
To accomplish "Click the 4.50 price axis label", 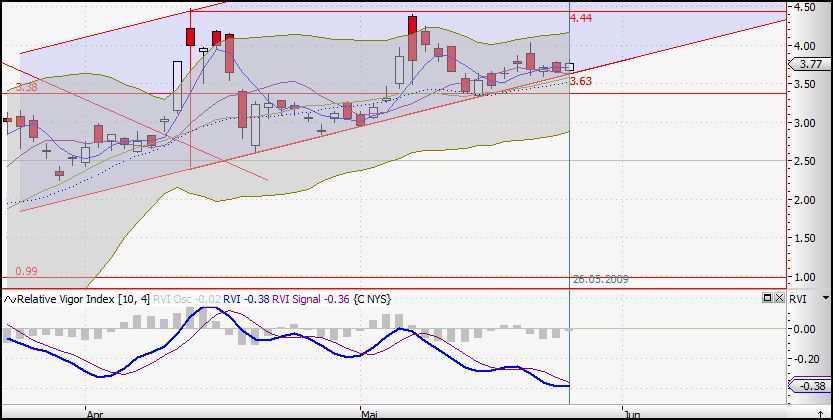I will pyautogui.click(x=804, y=7).
